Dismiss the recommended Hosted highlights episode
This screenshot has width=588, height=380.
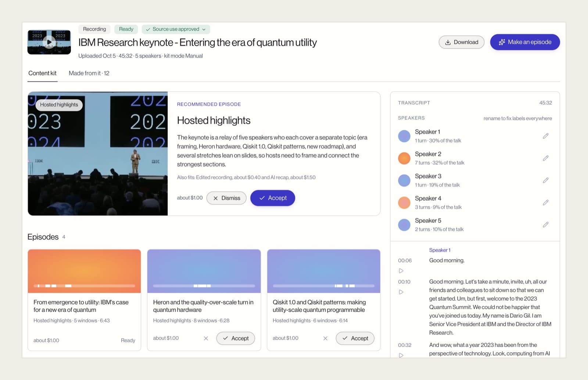(226, 198)
